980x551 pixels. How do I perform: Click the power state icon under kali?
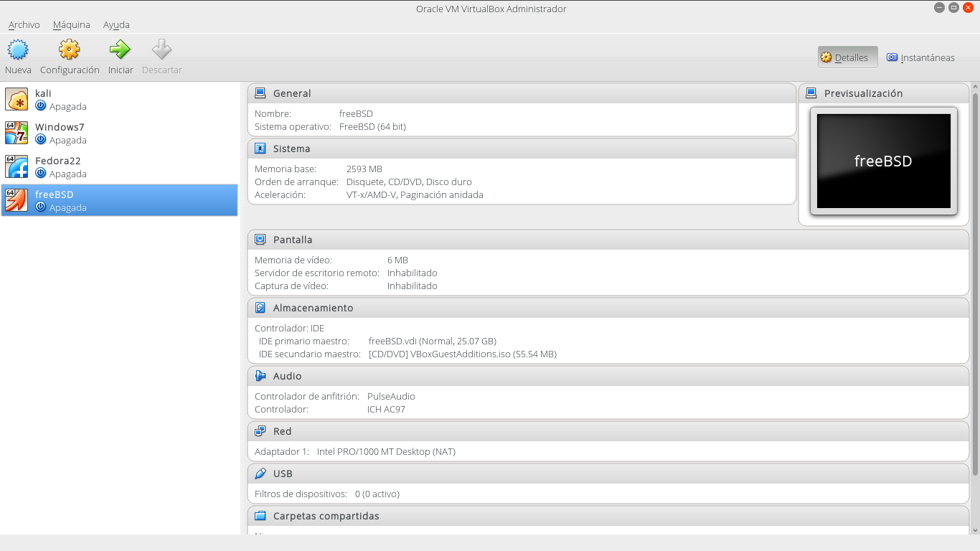coord(41,106)
